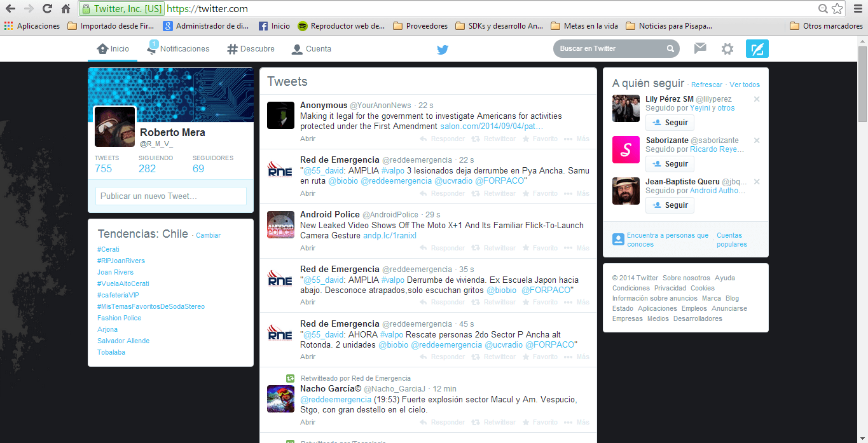Expand the Anonymous tweet with Abrir
The image size is (868, 443).
tap(308, 139)
